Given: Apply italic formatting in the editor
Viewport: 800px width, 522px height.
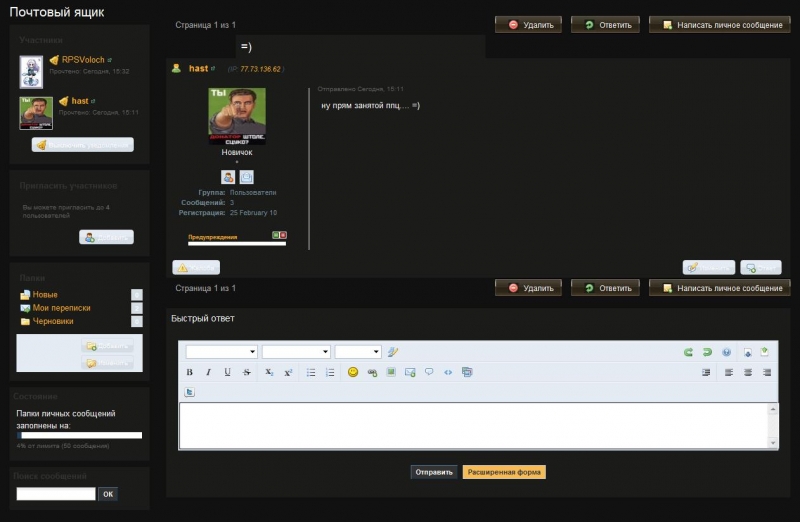Looking at the screenshot, I should [208, 372].
